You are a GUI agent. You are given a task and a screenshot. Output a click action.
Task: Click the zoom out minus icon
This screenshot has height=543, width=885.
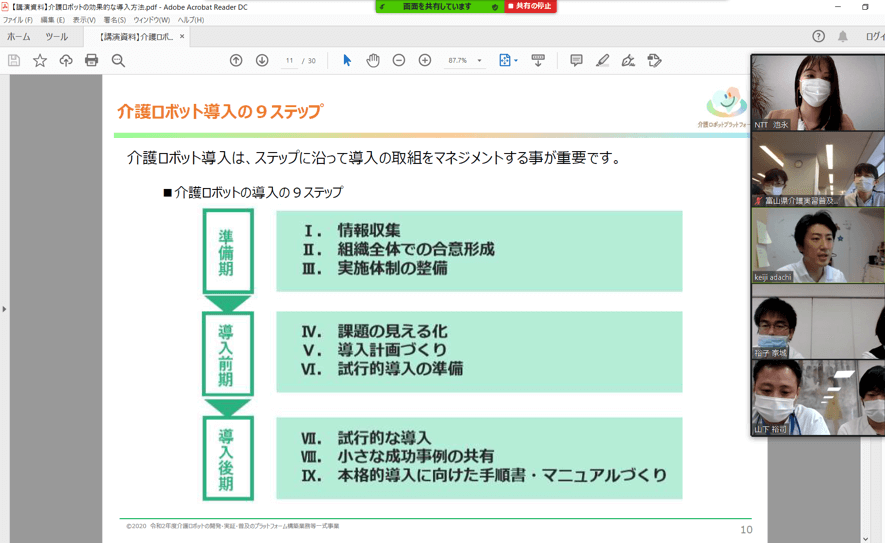coord(399,61)
